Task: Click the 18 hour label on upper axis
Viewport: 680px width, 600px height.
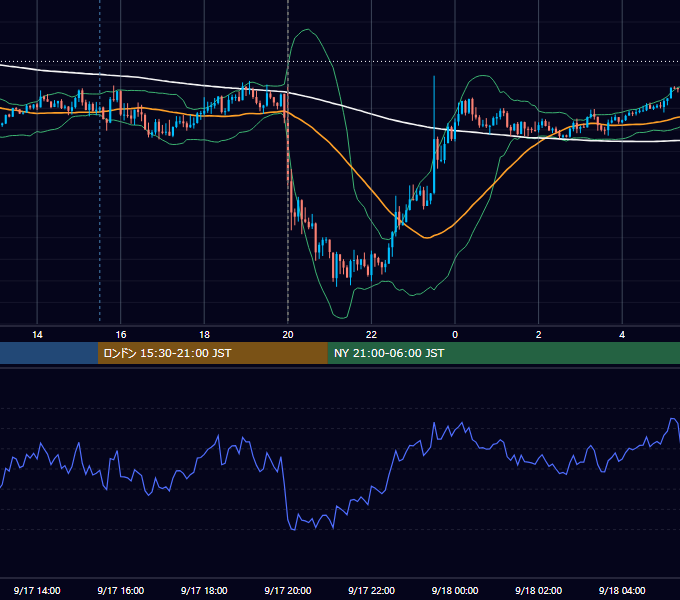Action: (x=204, y=335)
